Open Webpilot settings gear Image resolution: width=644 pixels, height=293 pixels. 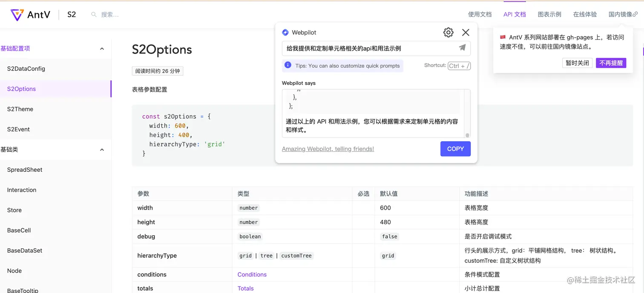point(448,32)
